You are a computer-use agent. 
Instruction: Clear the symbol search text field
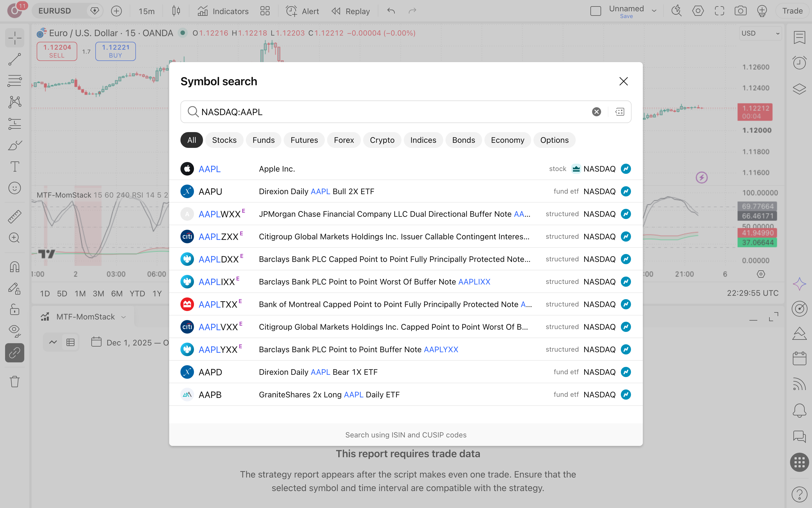pyautogui.click(x=596, y=112)
